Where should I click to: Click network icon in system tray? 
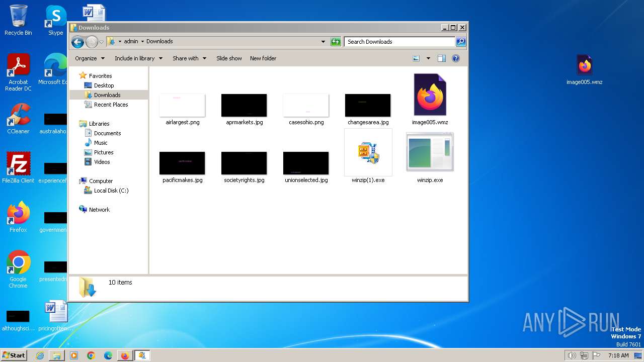(584, 355)
